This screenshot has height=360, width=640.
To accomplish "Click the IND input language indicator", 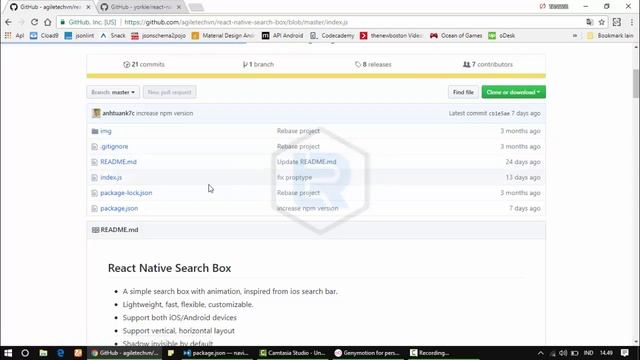I will tap(589, 353).
